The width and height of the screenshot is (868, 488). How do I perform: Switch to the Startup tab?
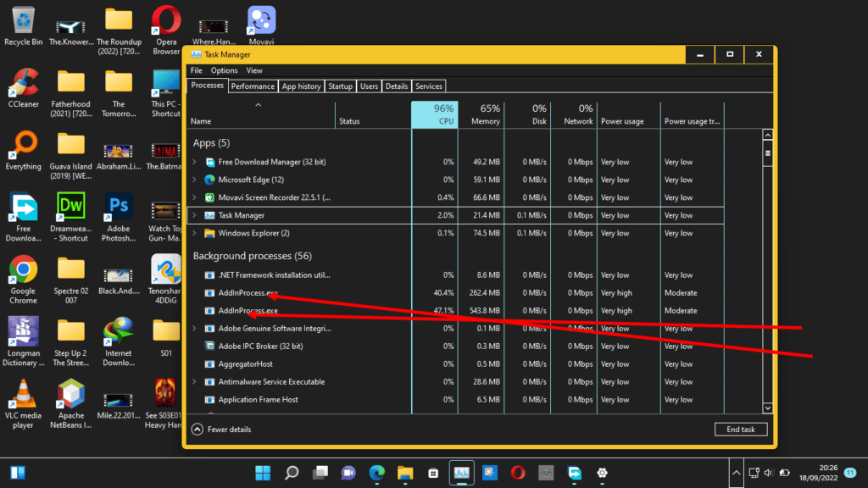coord(340,86)
